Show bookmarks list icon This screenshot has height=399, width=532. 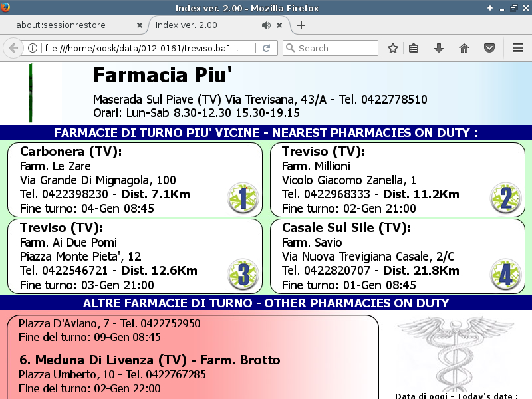click(x=414, y=48)
